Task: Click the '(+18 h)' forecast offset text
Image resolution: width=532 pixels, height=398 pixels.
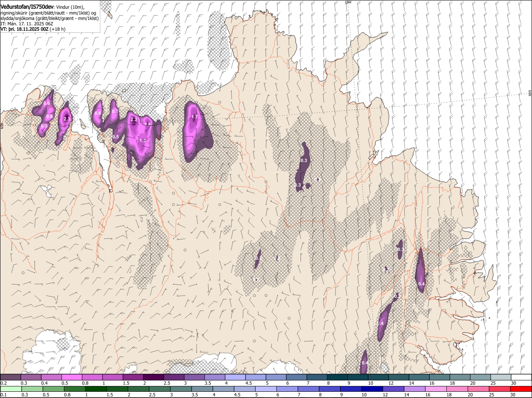Action: click(x=57, y=29)
